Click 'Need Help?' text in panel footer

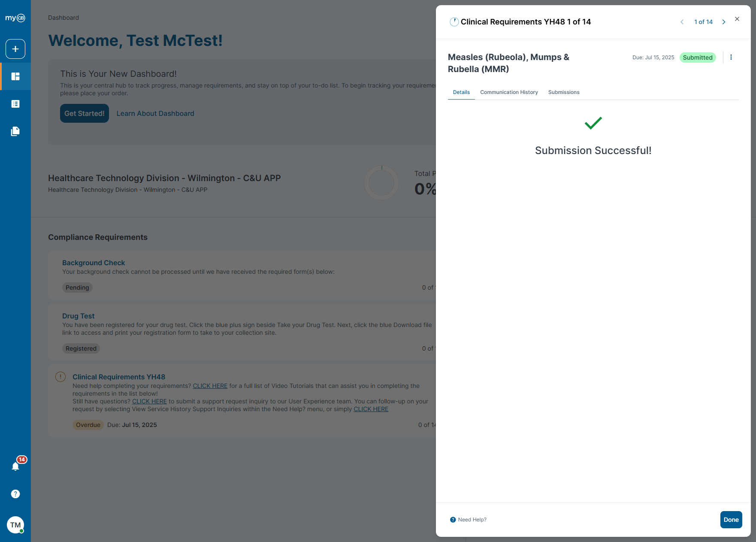point(472,520)
